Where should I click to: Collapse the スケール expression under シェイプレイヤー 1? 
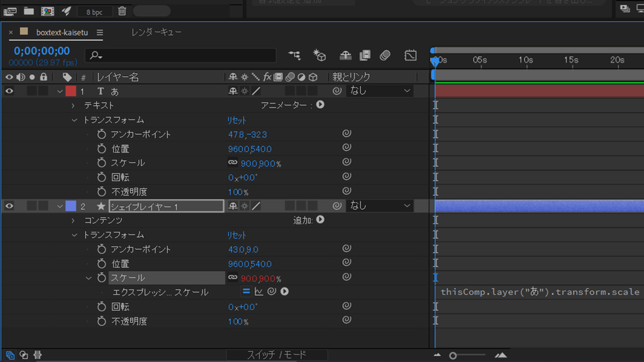coord(88,278)
